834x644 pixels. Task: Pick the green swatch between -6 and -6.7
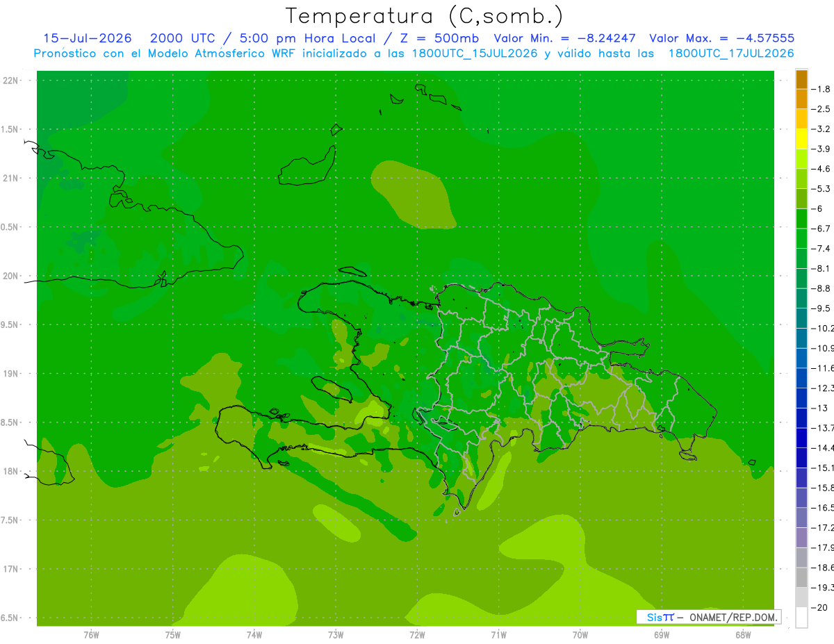(x=801, y=219)
